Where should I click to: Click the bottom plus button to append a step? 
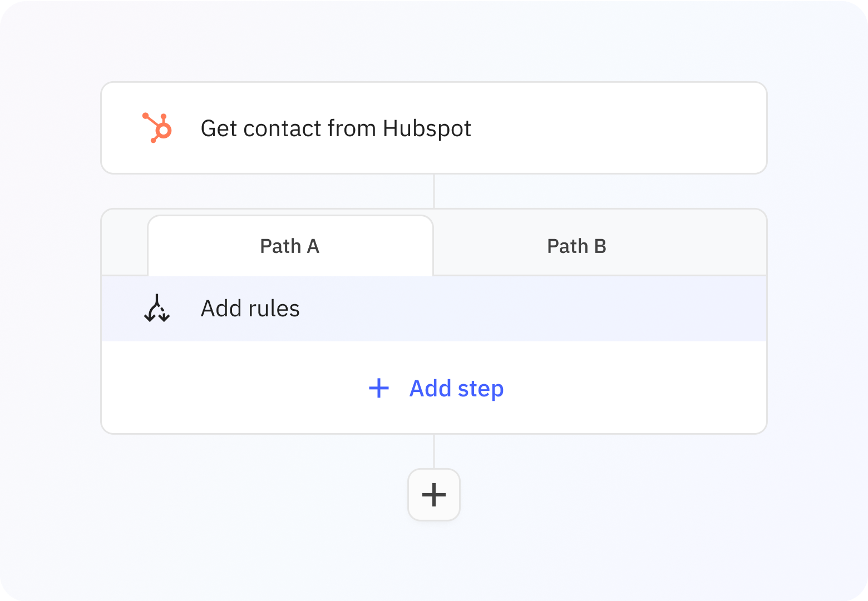tap(434, 494)
